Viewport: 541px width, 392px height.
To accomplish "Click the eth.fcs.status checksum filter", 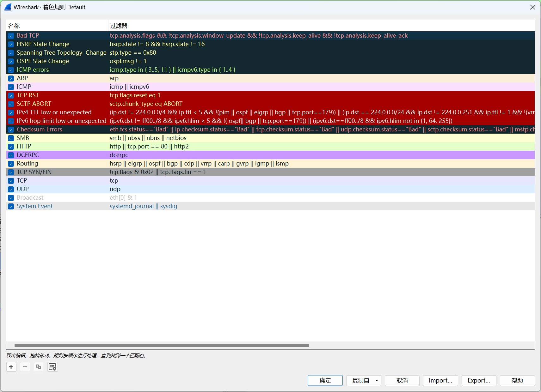I will tap(322, 129).
